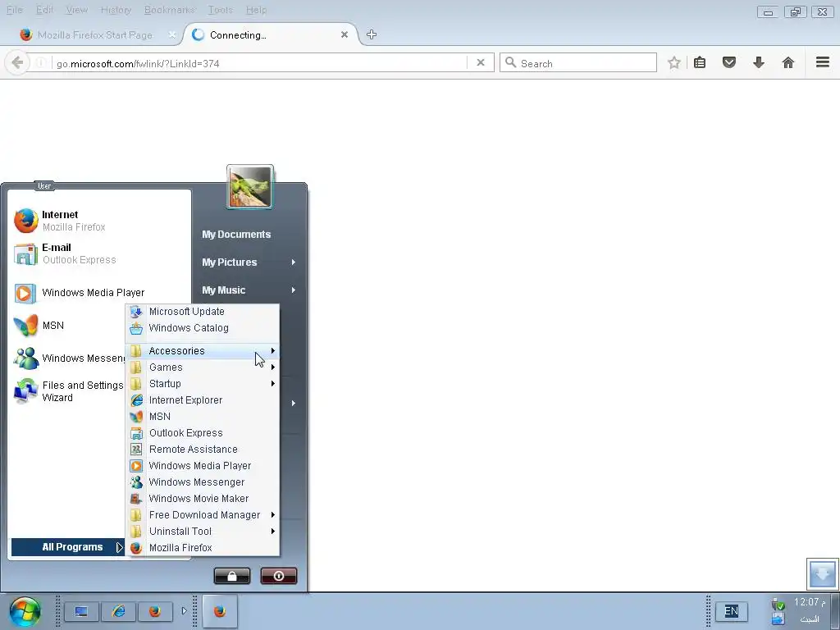The image size is (840, 630).
Task: Switch to Mozilla Firefox Start Page tab
Action: [95, 34]
